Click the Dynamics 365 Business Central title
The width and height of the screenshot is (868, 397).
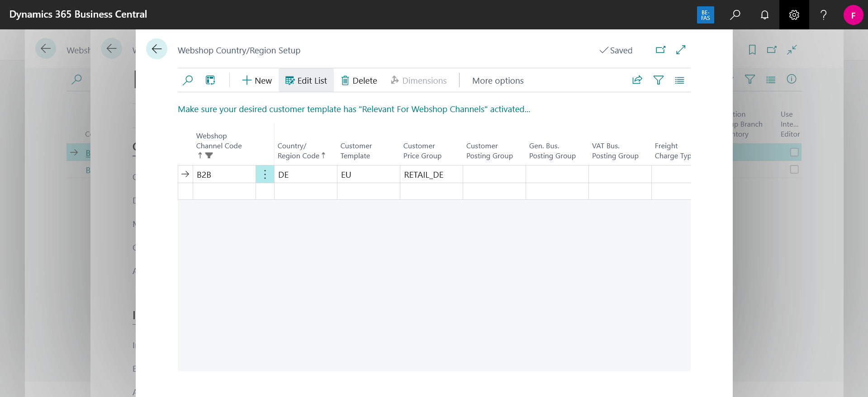[78, 14]
